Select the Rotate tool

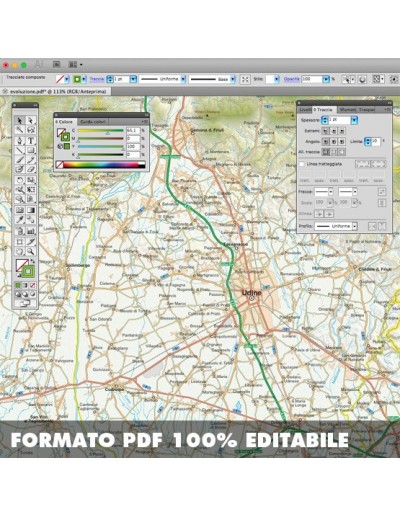20,180
